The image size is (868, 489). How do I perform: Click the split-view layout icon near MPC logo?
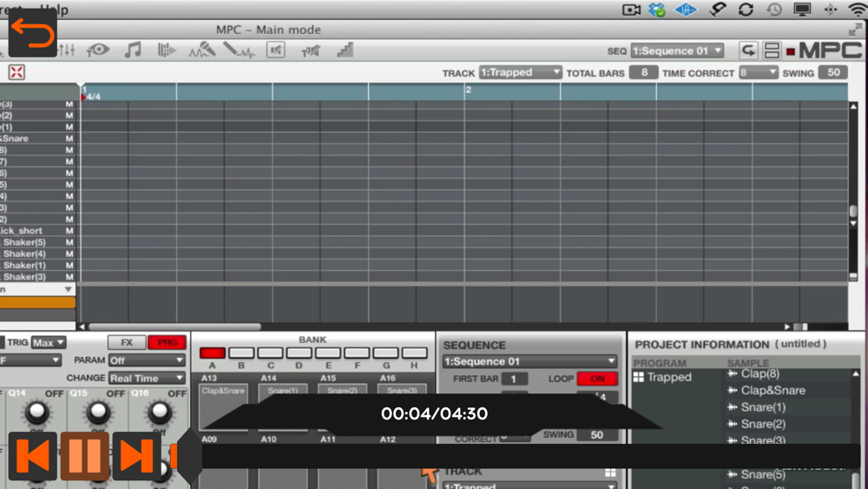[772, 51]
